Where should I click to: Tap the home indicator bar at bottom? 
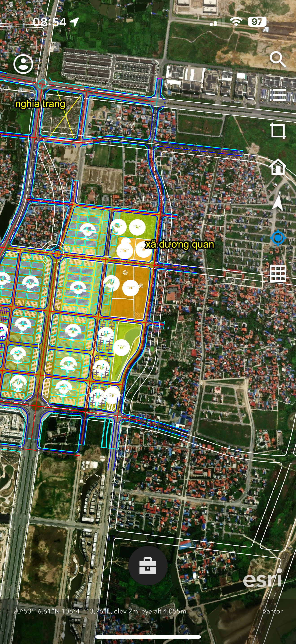pyautogui.click(x=148, y=637)
